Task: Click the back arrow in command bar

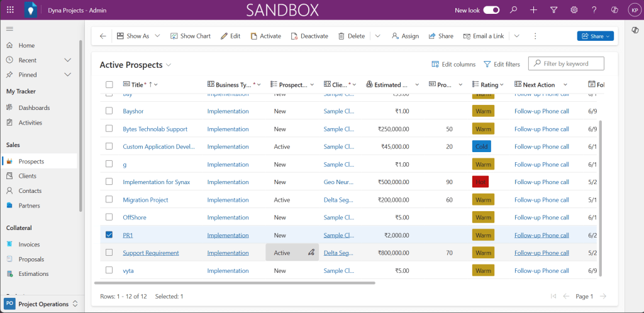Action: point(103,36)
